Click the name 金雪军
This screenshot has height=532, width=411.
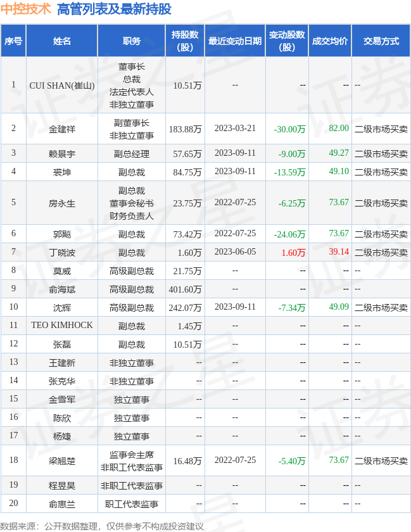point(62,400)
